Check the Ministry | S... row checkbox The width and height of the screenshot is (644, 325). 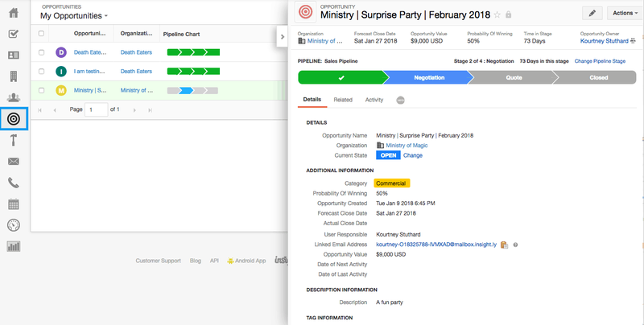[41, 90]
